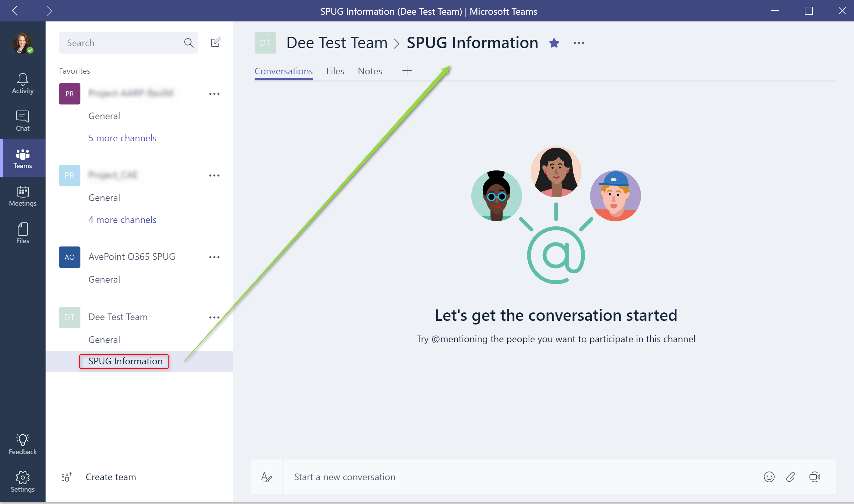The height and width of the screenshot is (504, 854).
Task: Start a new chat with compose icon
Action: coord(216,43)
